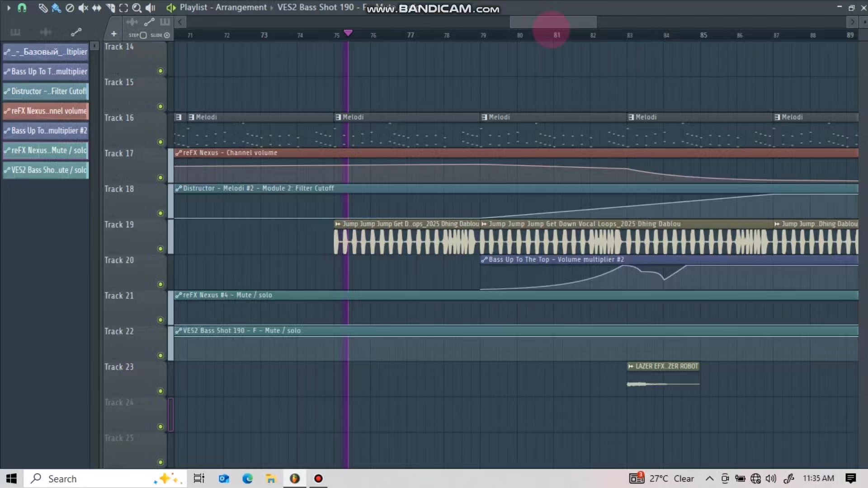Open Microsoft Edge from taskbar
The width and height of the screenshot is (868, 488).
(247, 479)
